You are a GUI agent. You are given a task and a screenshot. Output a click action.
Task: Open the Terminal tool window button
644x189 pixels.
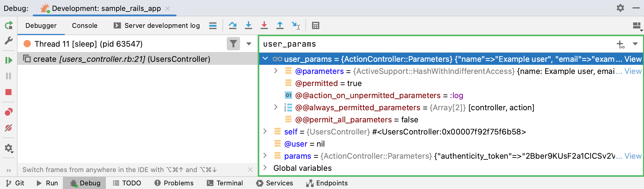(225, 183)
